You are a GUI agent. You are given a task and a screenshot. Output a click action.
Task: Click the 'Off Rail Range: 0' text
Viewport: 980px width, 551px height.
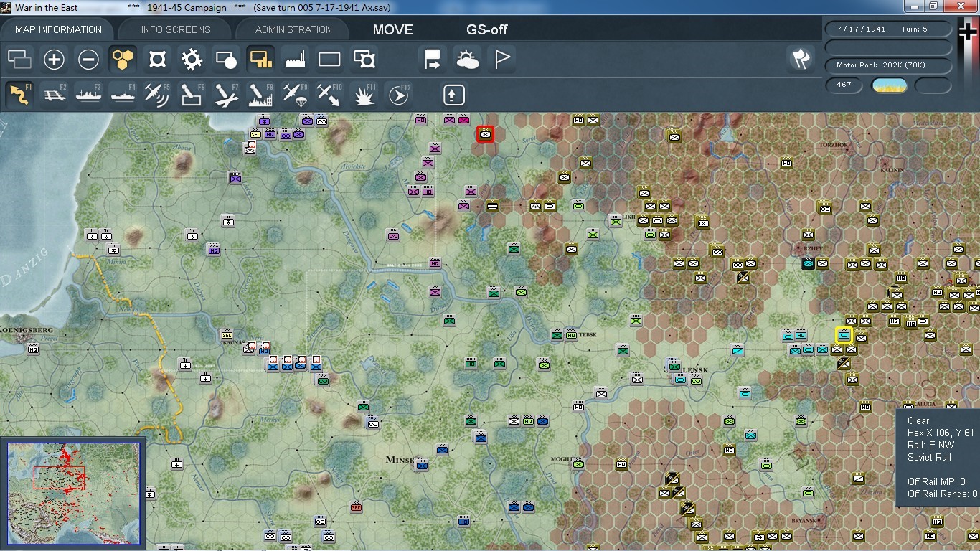coord(942,494)
